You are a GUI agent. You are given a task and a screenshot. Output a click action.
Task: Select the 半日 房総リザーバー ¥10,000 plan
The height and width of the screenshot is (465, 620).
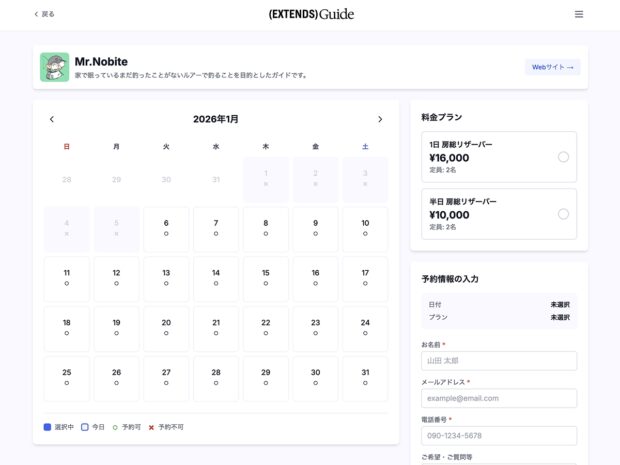click(499, 214)
